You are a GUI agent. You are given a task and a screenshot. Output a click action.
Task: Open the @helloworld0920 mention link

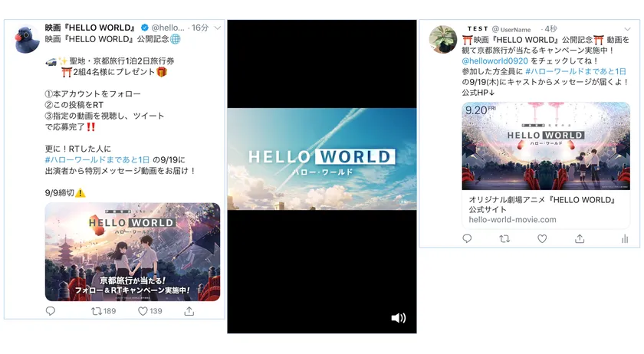(x=495, y=61)
